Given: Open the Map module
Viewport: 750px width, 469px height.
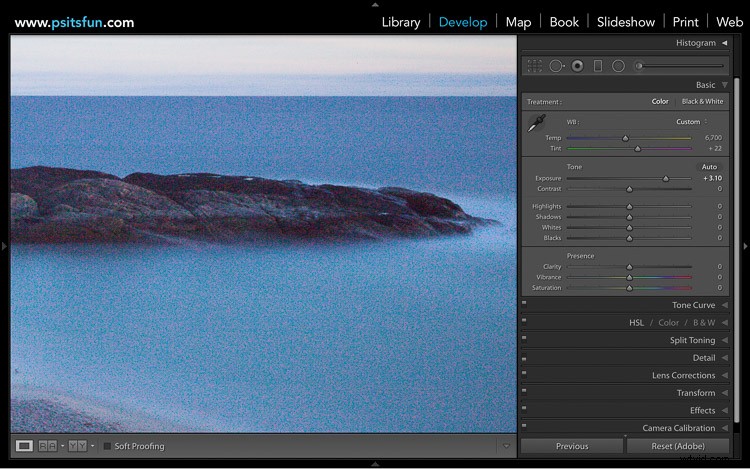Looking at the screenshot, I should tap(518, 22).
